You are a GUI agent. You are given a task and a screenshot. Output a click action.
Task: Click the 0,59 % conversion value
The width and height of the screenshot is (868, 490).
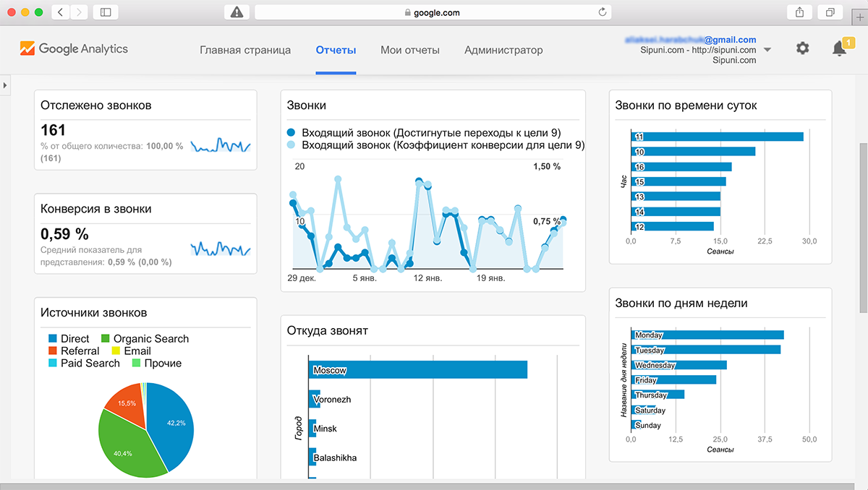pos(64,233)
